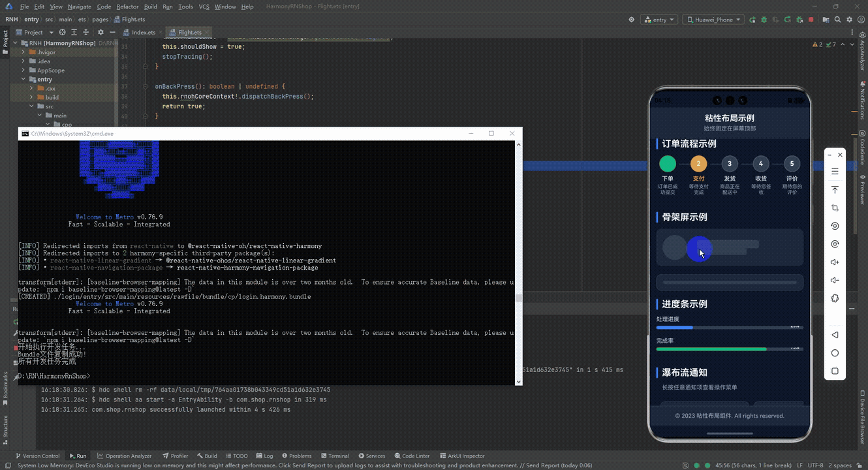This screenshot has width=868, height=470.
Task: Click the 处理进度 progress bar in emulator
Action: [730, 327]
